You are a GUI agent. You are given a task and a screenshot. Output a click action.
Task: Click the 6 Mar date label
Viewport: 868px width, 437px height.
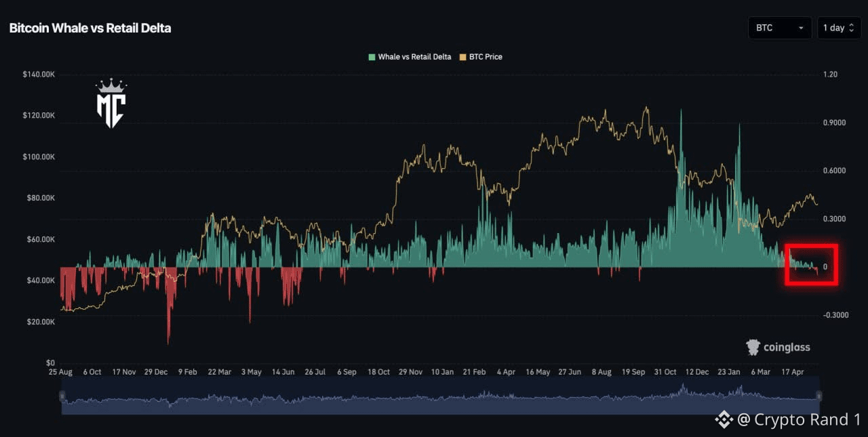point(760,372)
